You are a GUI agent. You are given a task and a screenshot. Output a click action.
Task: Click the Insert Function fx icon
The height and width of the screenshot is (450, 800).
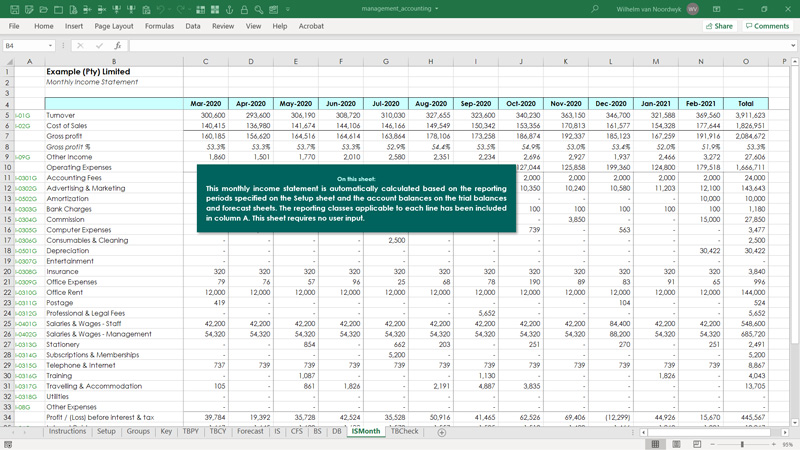118,45
